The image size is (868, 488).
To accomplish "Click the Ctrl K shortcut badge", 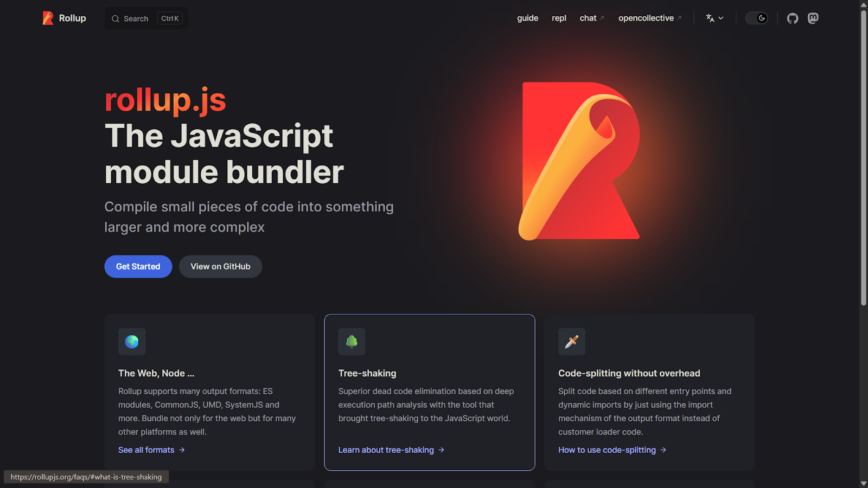I will [170, 18].
